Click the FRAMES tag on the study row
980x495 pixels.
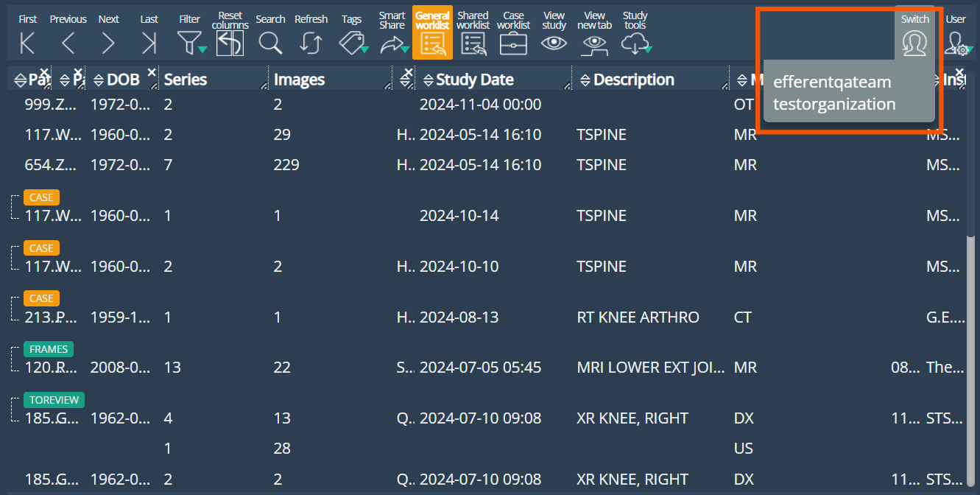coord(49,349)
